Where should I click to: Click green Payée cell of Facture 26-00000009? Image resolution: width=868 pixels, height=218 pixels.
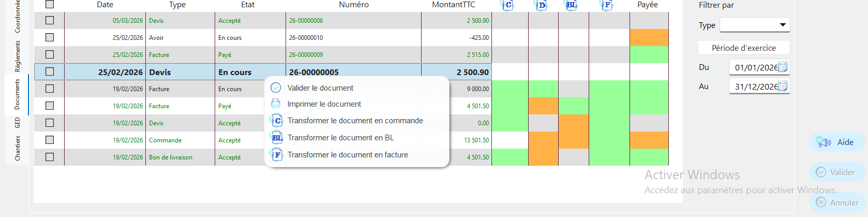click(649, 54)
